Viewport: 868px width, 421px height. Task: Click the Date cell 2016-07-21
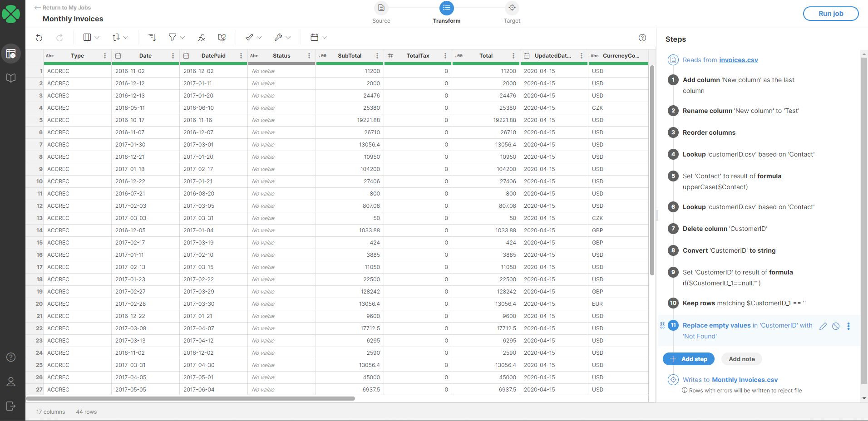tap(145, 194)
